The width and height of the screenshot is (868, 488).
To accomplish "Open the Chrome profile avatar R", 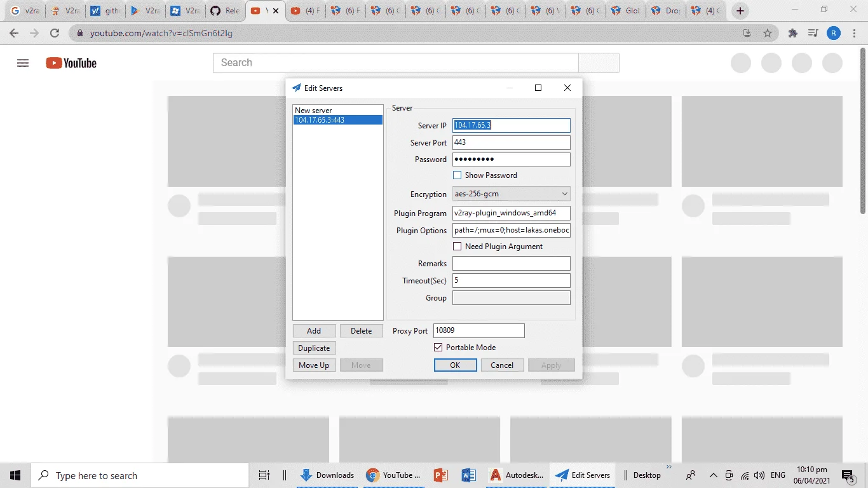I will tap(834, 33).
